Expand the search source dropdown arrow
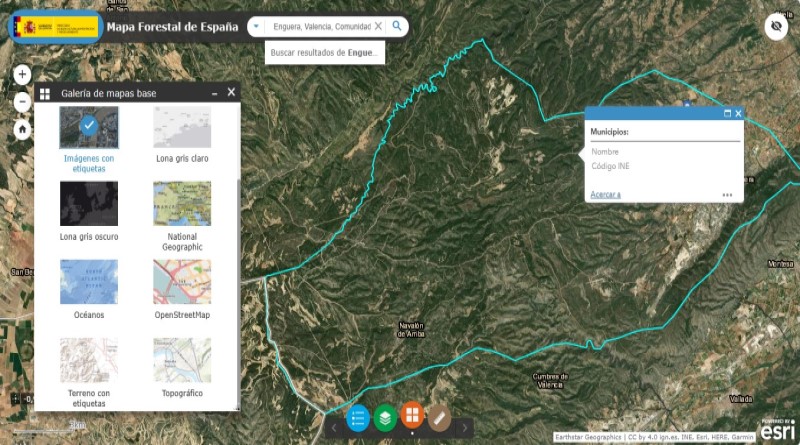Screen dimensions: 800x445 point(256,27)
